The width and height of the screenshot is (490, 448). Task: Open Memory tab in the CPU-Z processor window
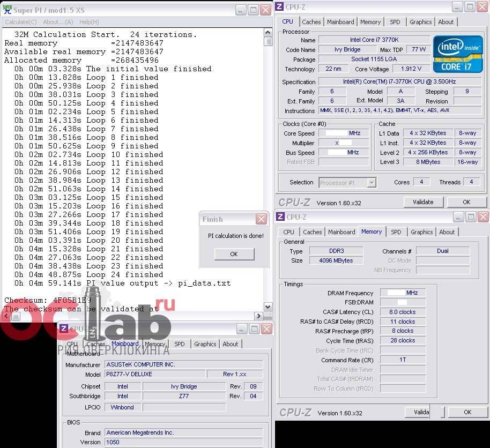coord(370,22)
